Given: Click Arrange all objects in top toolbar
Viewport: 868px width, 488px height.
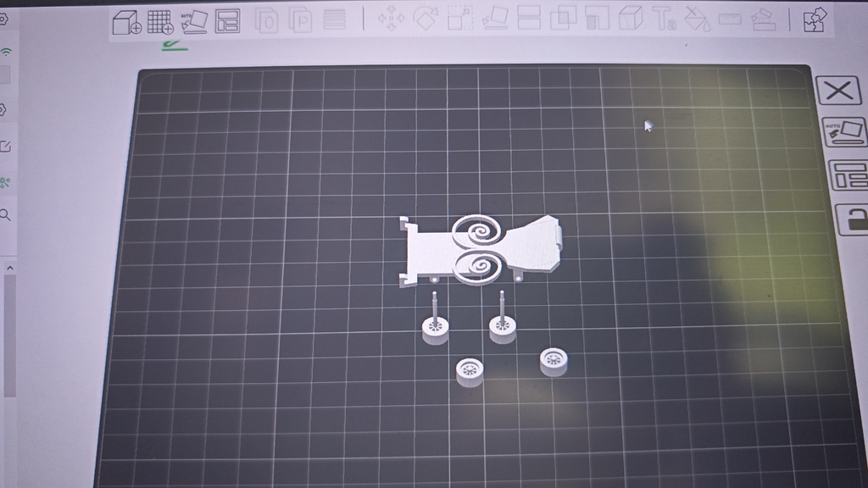Looking at the screenshot, I should (227, 21).
